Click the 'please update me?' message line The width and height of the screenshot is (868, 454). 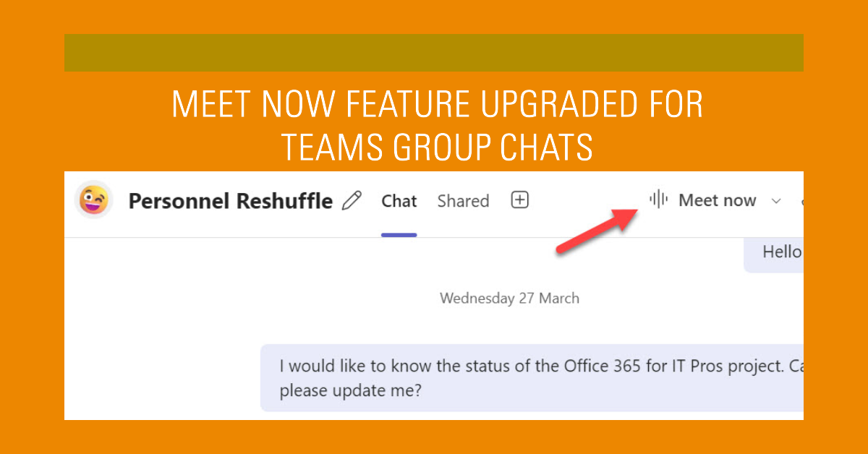(x=350, y=390)
